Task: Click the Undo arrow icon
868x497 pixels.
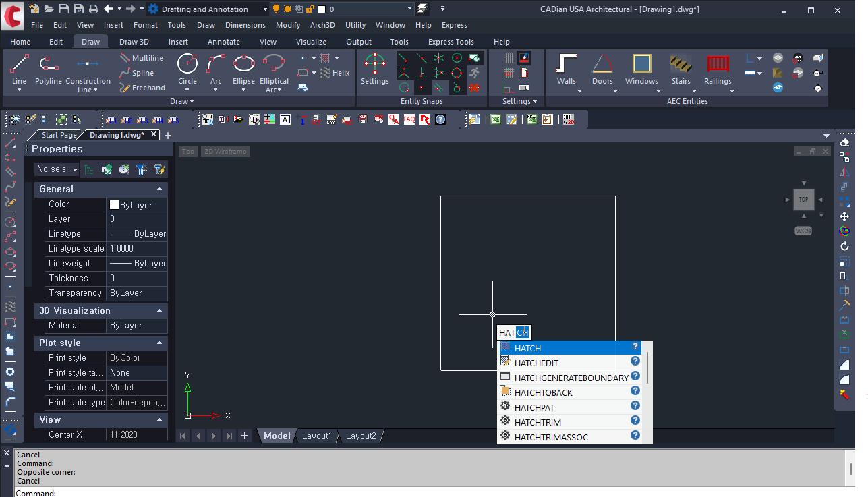Action: click(109, 9)
